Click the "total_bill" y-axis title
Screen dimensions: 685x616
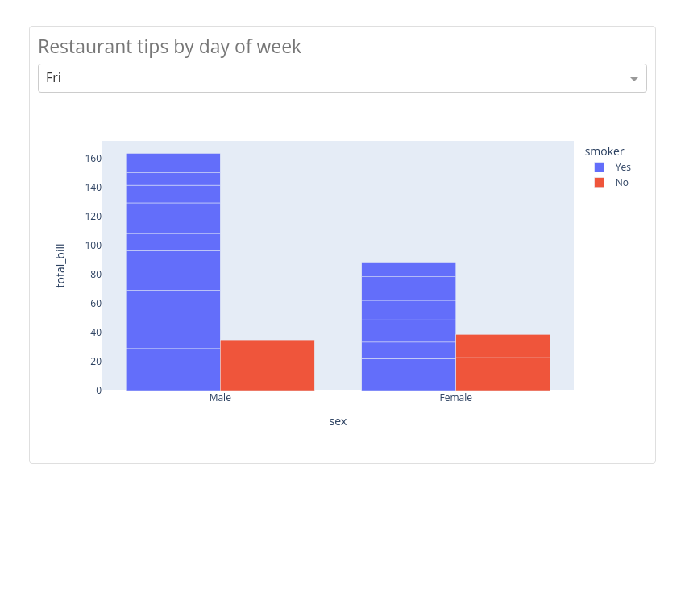point(60,266)
